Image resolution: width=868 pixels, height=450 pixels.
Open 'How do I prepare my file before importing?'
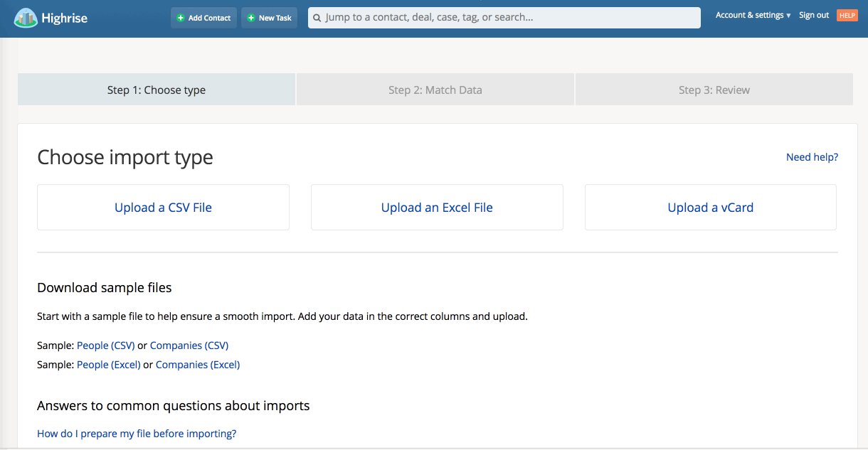(136, 433)
